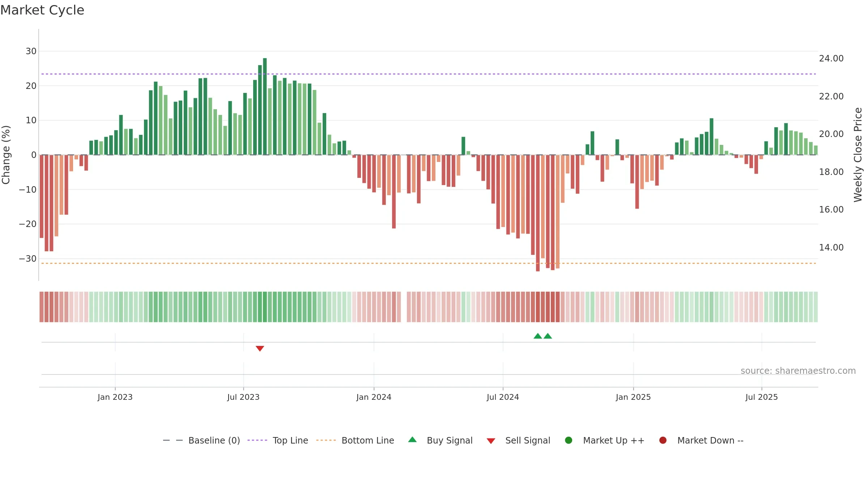Click the green circle icon in legend
This screenshot has width=868, height=488.
[569, 440]
